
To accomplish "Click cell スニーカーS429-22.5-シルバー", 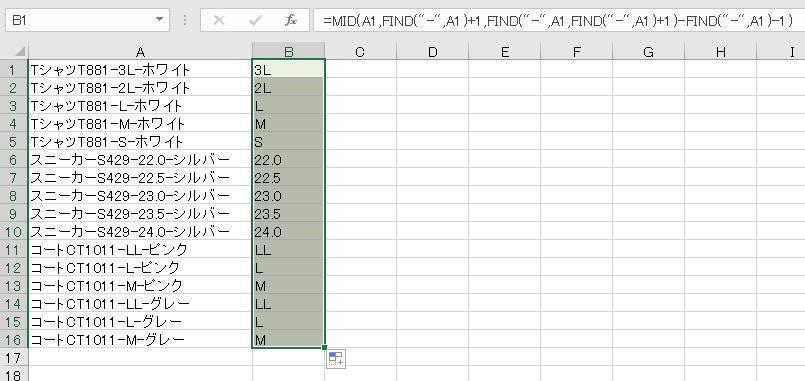I will click(x=140, y=177).
